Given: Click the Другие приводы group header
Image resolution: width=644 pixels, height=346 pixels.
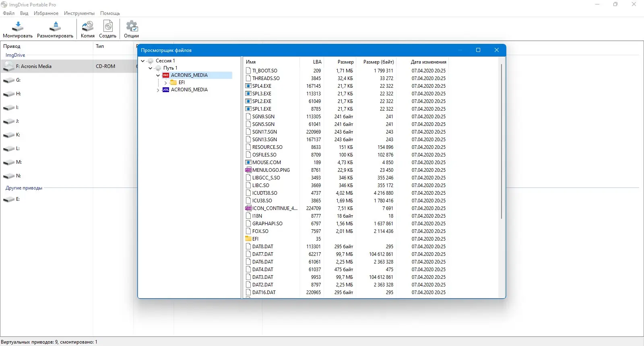Looking at the screenshot, I should [24, 188].
